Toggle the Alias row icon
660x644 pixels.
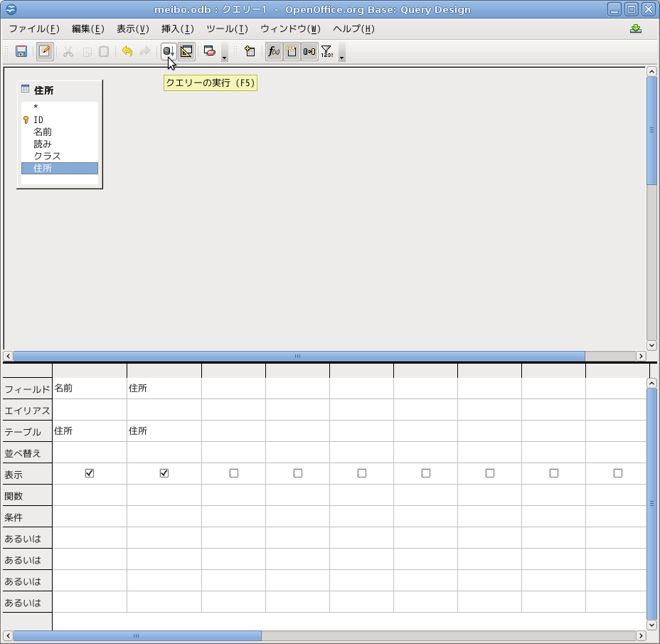(309, 51)
